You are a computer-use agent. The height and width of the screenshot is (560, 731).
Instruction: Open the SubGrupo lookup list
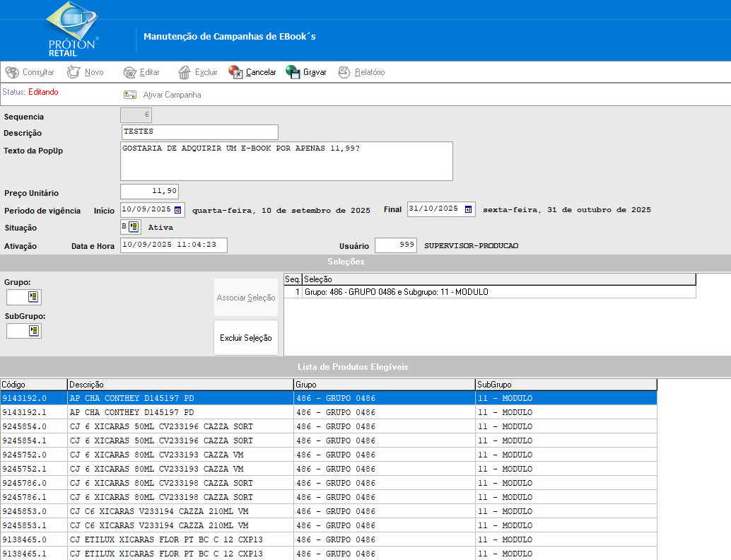33,331
